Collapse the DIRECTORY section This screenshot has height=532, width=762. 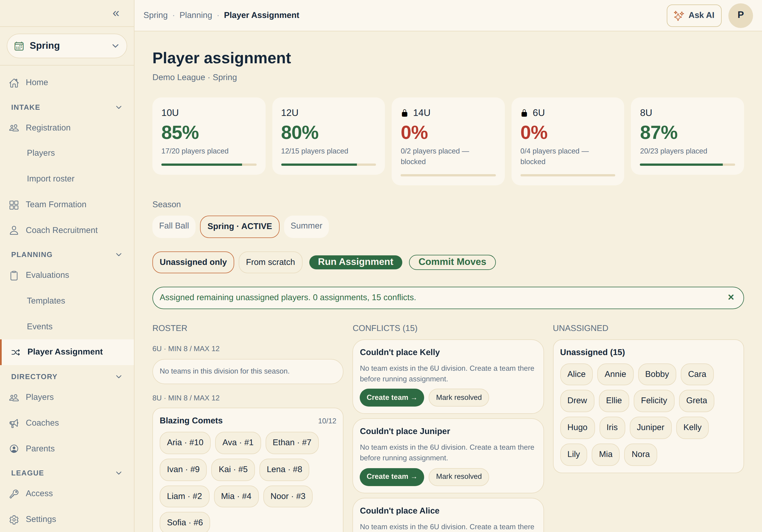[x=119, y=377]
